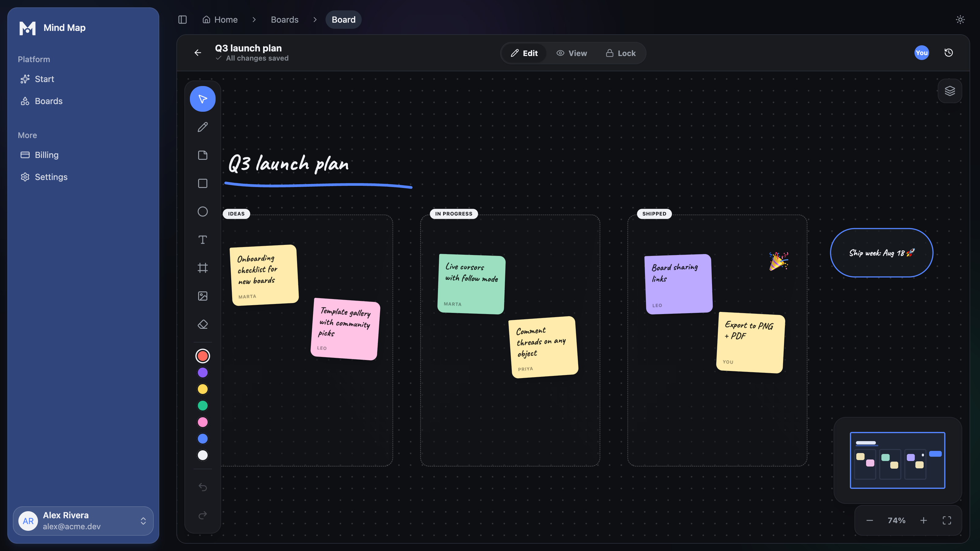This screenshot has width=980, height=551.
Task: Open the layers panel
Action: (x=950, y=91)
